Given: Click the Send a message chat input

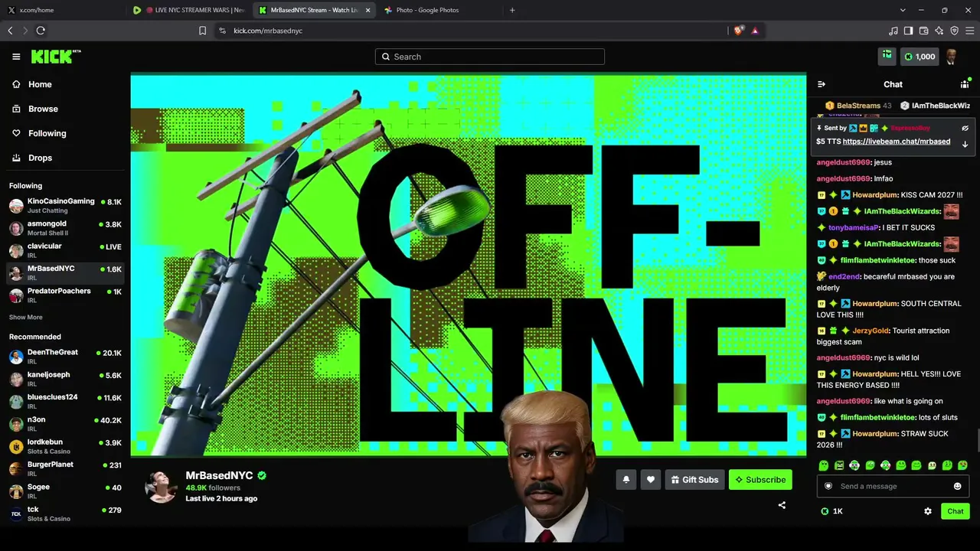Looking at the screenshot, I should pos(893,486).
